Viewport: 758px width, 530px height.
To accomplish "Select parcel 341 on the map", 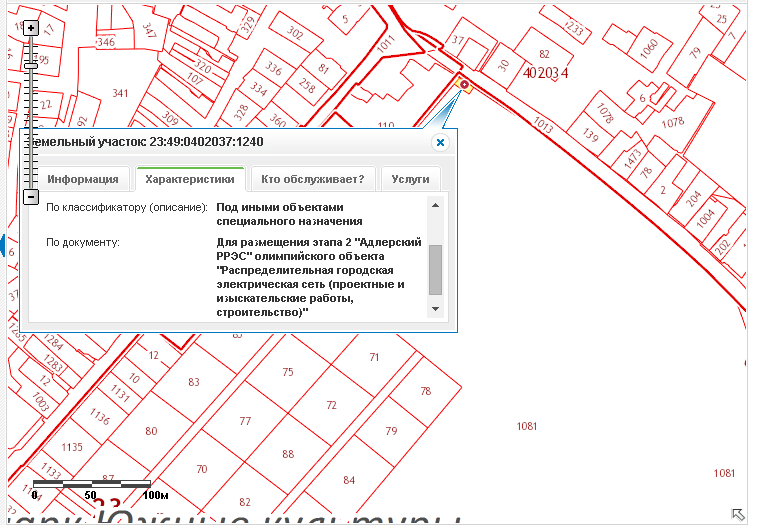I will pos(121,94).
